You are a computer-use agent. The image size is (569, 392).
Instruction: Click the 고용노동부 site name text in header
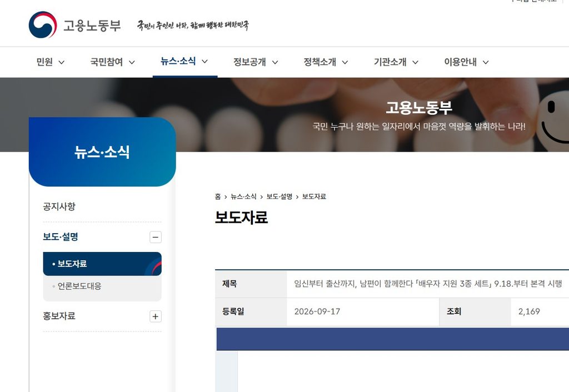92,26
